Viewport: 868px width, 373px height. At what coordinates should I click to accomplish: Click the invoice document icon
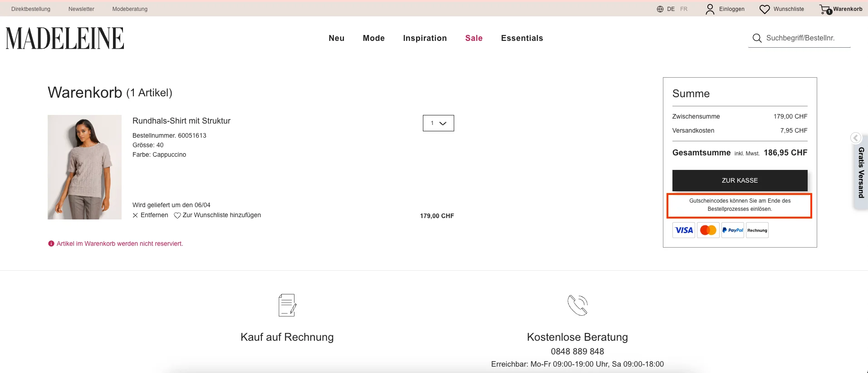(287, 305)
